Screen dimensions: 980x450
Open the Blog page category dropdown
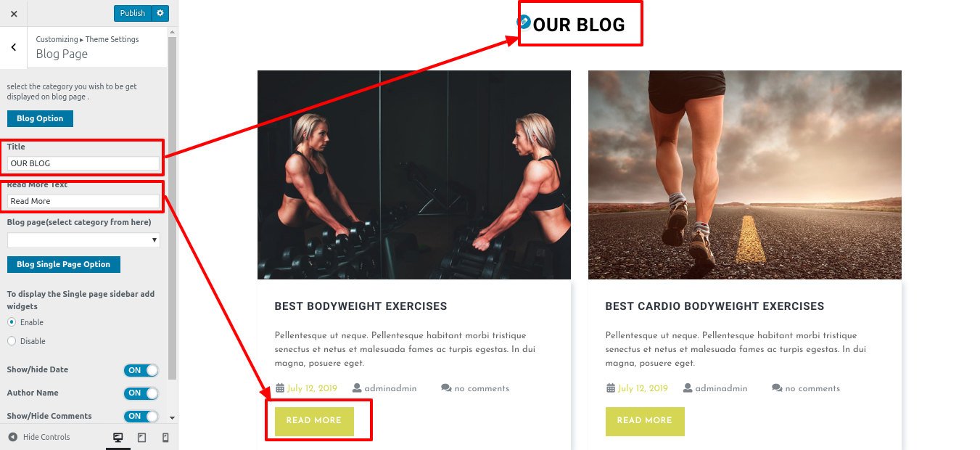coord(83,240)
